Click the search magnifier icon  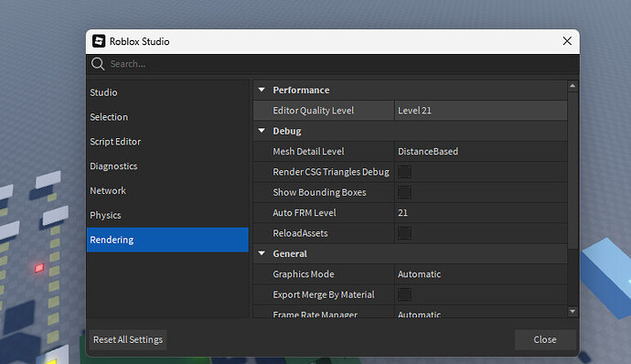click(97, 64)
